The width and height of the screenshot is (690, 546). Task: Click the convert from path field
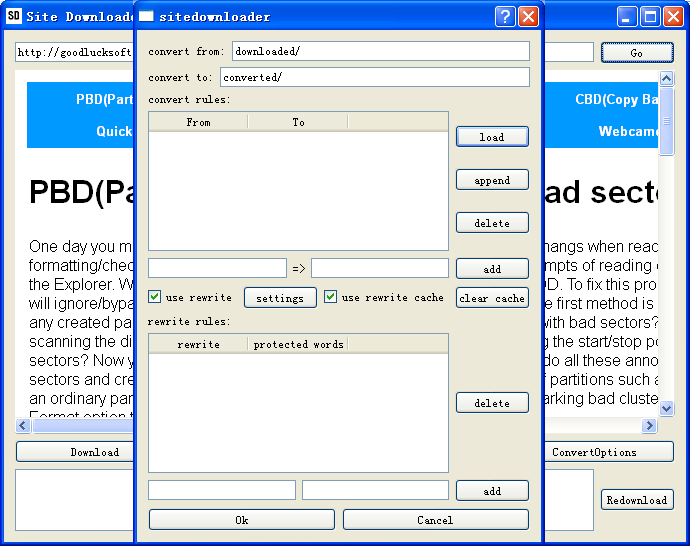click(x=380, y=51)
